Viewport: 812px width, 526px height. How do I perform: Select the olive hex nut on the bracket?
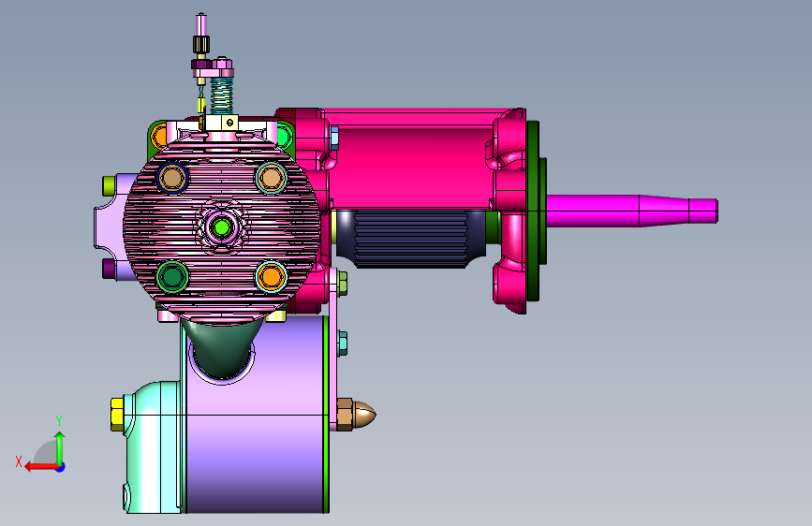pos(342,284)
